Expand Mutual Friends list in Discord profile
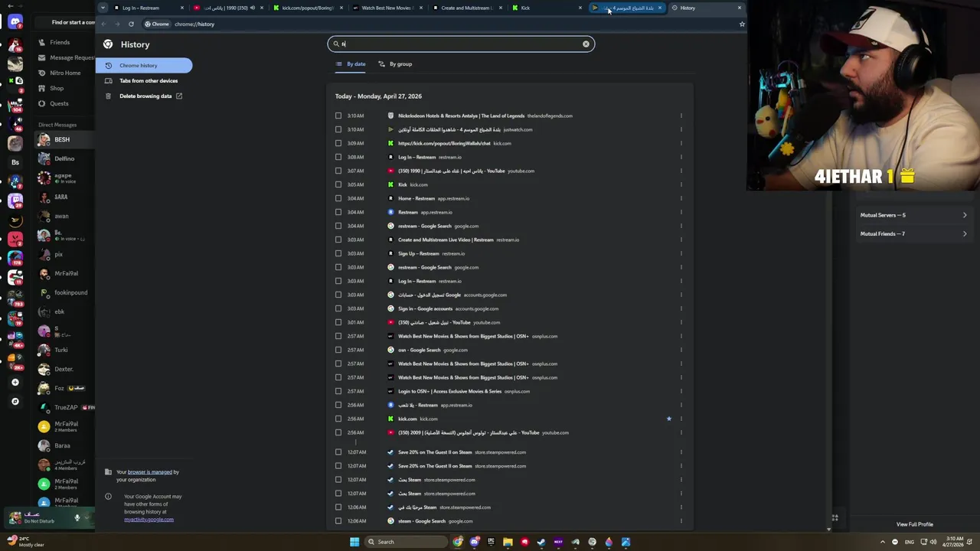This screenshot has height=551, width=980. coord(913,233)
